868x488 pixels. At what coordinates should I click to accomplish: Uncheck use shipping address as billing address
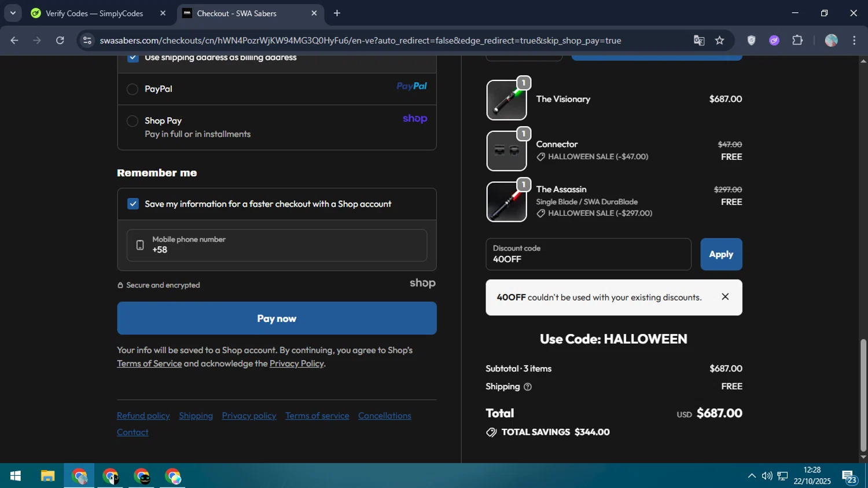coord(133,57)
